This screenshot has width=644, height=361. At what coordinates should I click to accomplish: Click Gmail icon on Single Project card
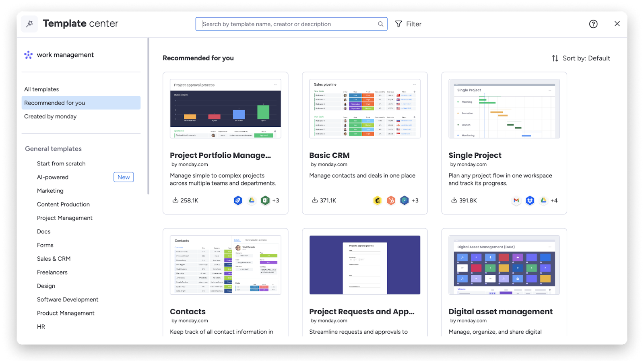(x=516, y=200)
